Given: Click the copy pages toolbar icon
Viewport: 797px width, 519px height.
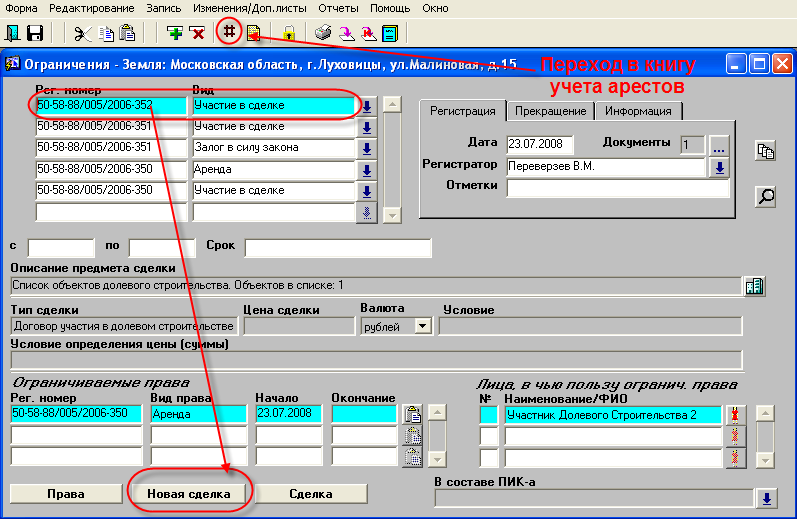Looking at the screenshot, I should click(x=106, y=34).
